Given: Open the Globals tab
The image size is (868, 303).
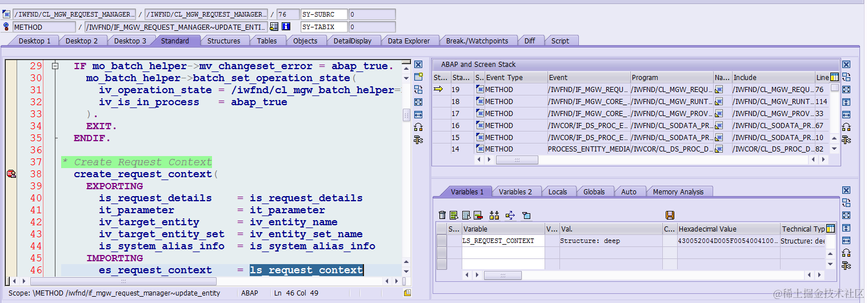Looking at the screenshot, I should click(594, 192).
